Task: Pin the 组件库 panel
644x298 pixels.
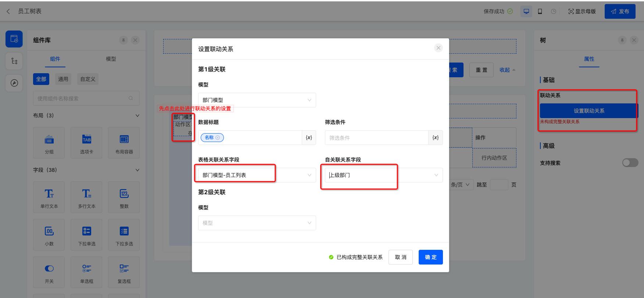Action: pos(124,40)
